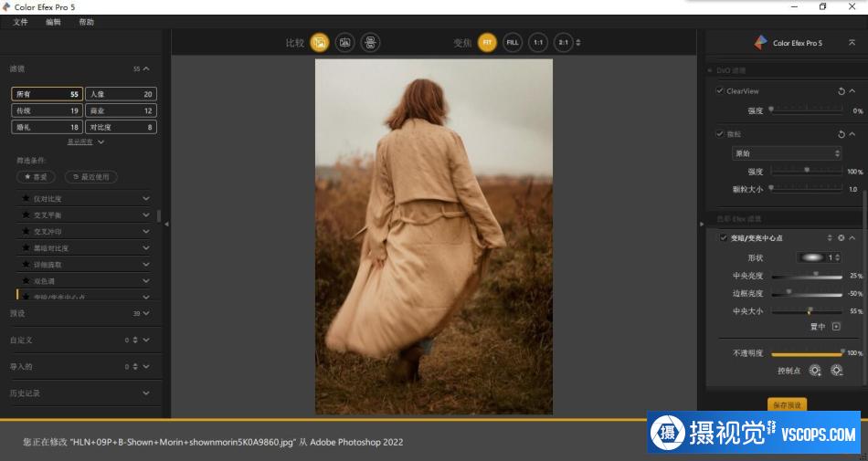Adjust the 颗粒大小 slider
Viewport: 868px width, 461px height.
pos(807,189)
